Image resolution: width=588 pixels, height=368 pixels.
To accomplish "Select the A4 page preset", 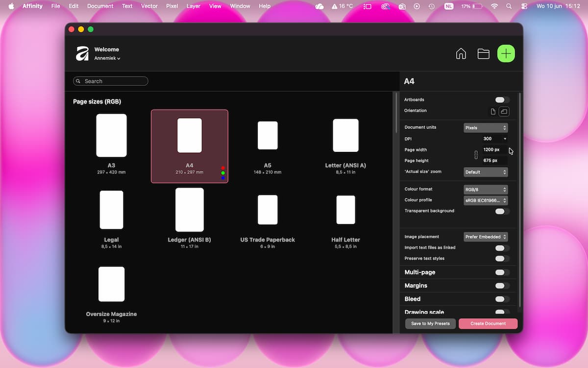I will coord(190,146).
